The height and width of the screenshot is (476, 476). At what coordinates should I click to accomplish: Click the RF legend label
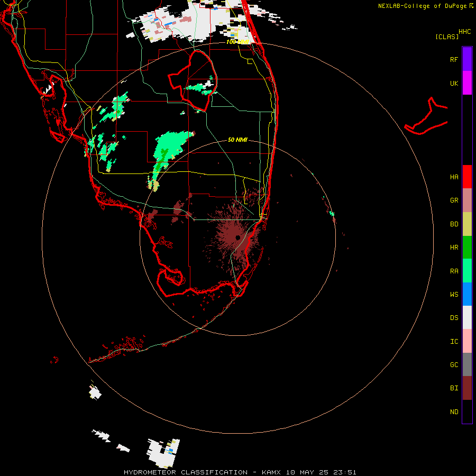coord(454,59)
